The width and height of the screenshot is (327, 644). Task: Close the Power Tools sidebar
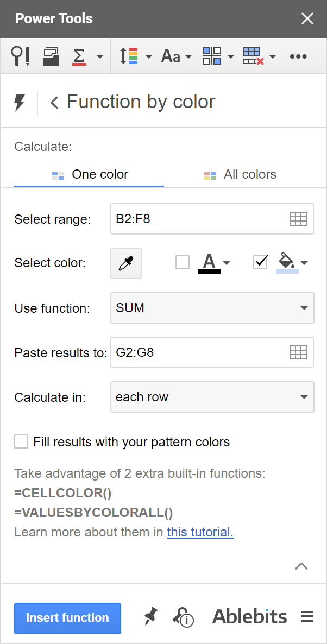point(307,19)
